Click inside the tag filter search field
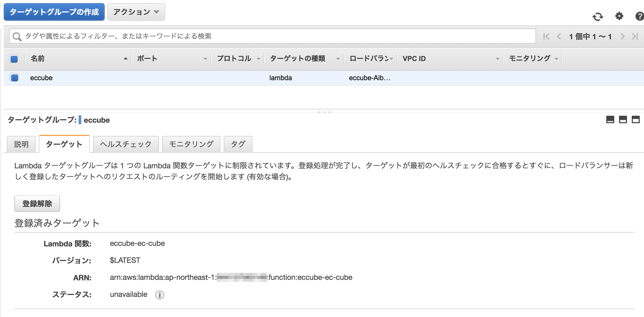This screenshot has width=644, height=317. tap(159, 36)
